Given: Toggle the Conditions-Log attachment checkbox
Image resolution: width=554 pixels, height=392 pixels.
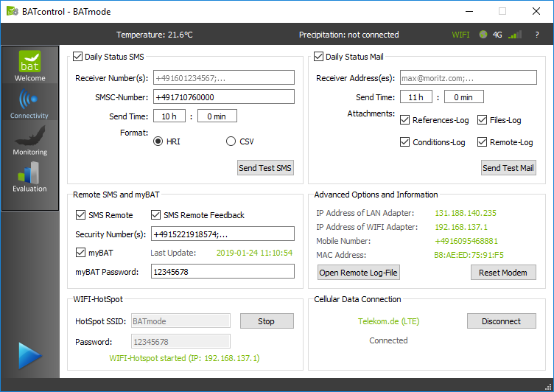Looking at the screenshot, I should click(x=404, y=142).
